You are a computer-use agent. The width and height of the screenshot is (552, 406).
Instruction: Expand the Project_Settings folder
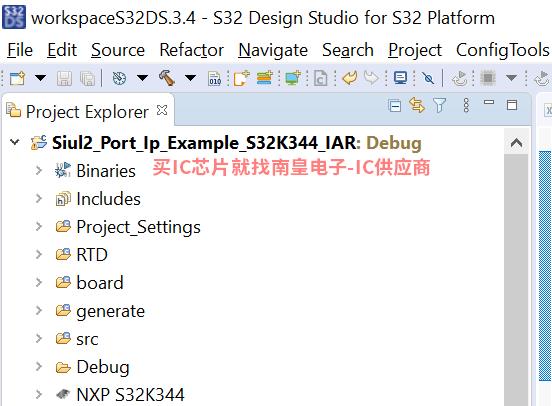[x=39, y=226]
